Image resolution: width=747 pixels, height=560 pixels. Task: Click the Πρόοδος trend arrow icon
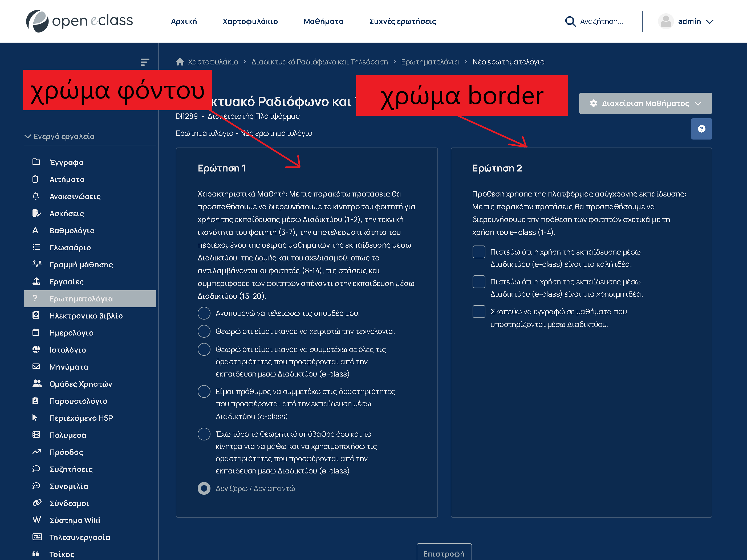36,452
